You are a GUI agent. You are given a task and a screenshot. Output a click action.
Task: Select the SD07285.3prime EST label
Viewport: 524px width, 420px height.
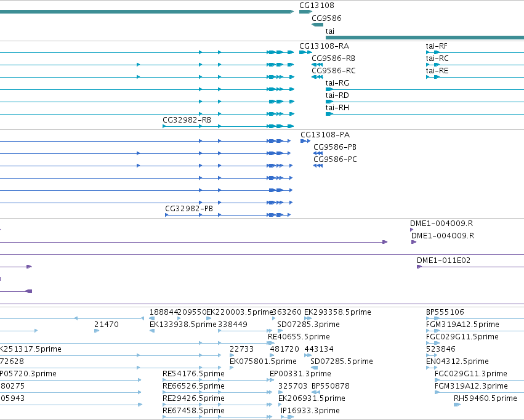[308, 325]
